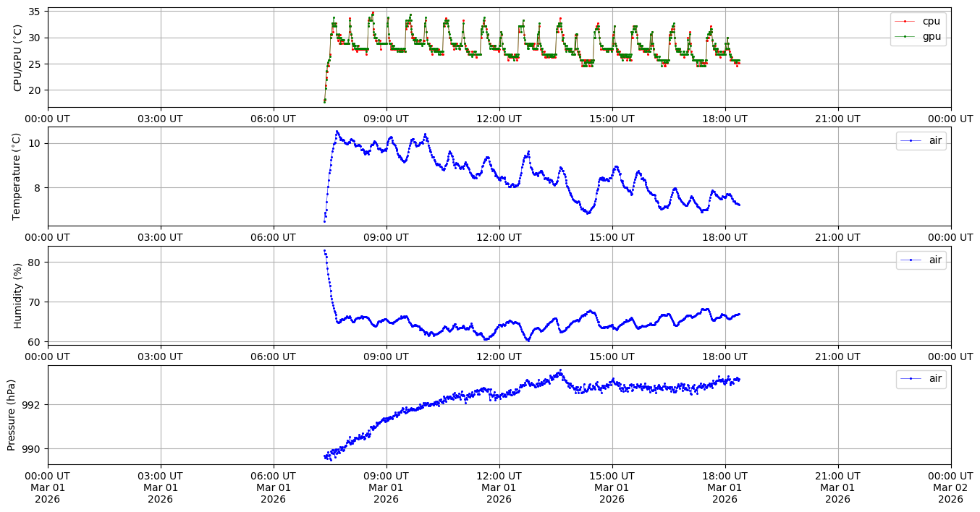
Task: Click the 992 tick on the Pressure axis
Action: pos(32,404)
